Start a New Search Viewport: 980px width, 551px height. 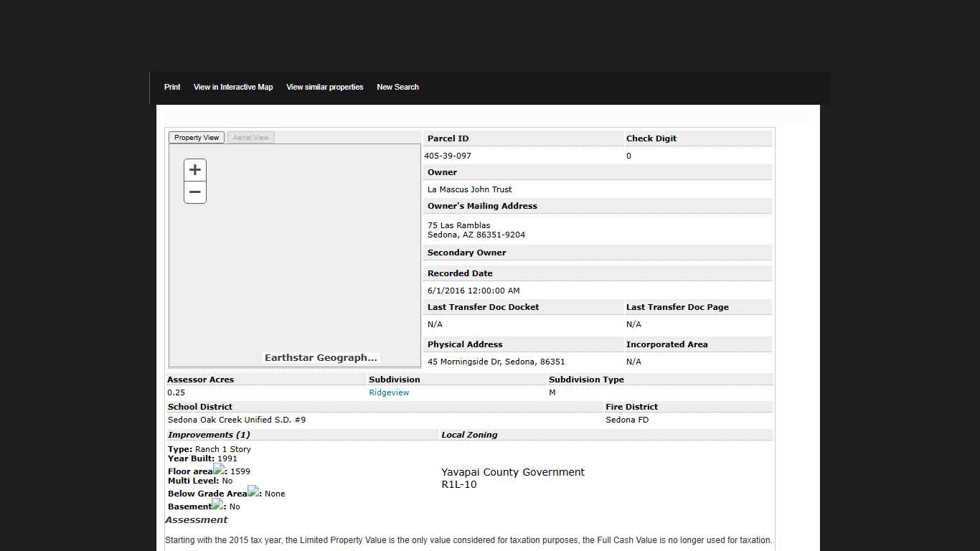coord(397,88)
